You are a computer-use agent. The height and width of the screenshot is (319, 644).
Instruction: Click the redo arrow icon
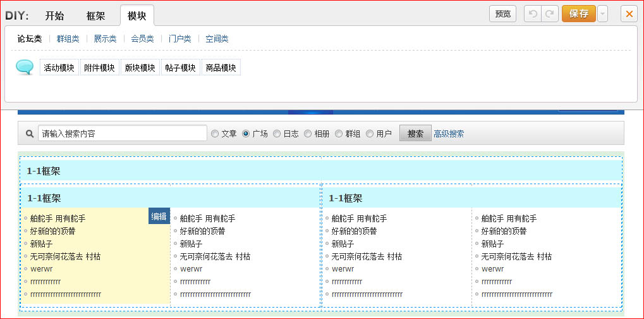(550, 14)
